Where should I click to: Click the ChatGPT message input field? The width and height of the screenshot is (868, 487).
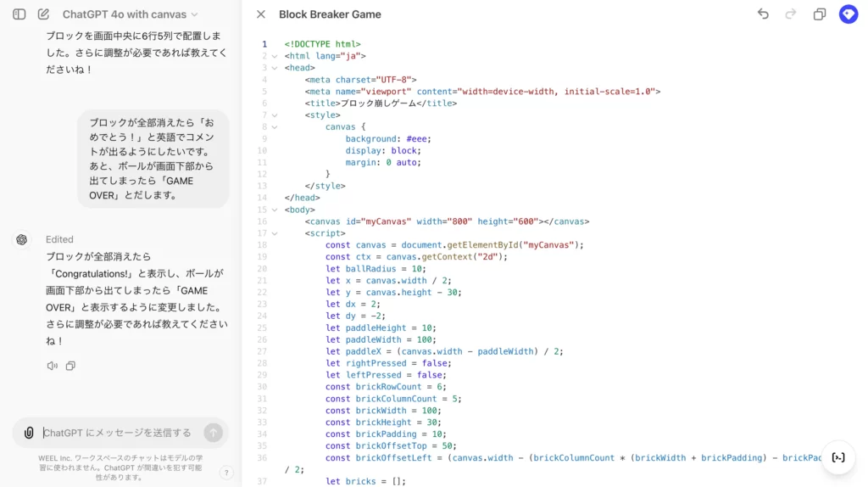[119, 433]
